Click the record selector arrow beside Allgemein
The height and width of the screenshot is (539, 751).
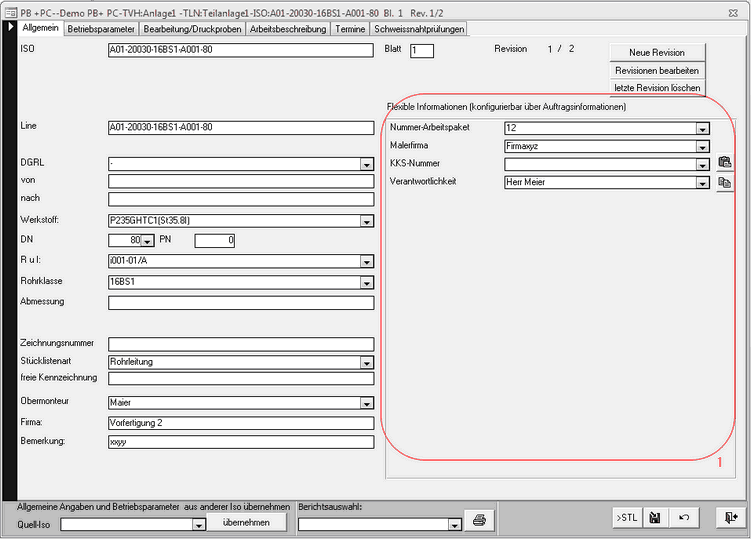[x=10, y=28]
